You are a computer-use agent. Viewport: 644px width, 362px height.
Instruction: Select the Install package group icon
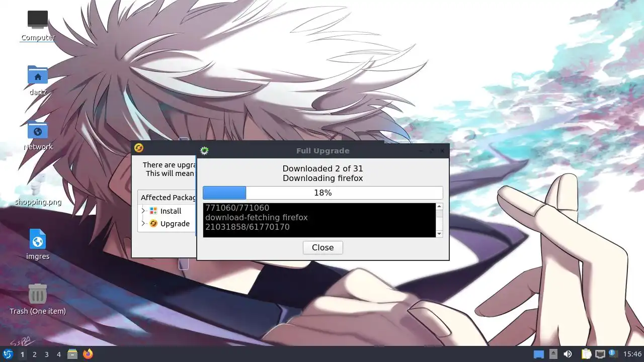153,211
